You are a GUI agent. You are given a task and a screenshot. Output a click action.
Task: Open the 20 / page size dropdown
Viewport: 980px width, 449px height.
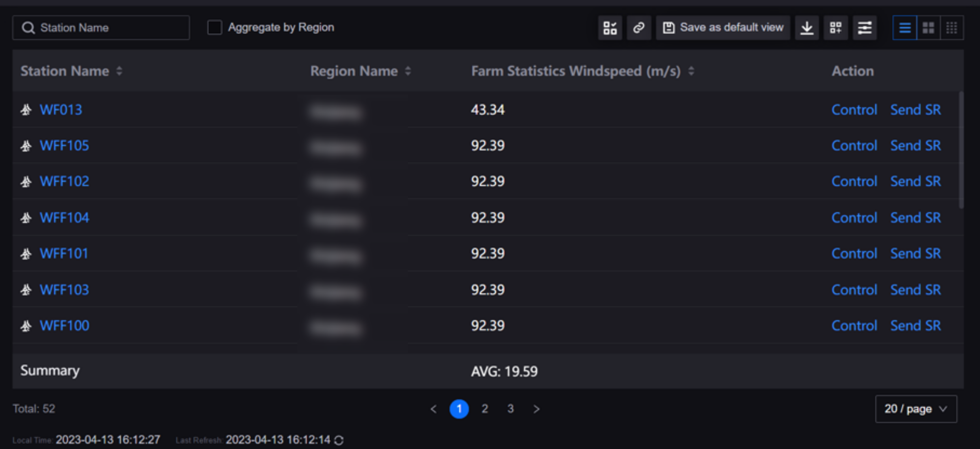point(915,409)
